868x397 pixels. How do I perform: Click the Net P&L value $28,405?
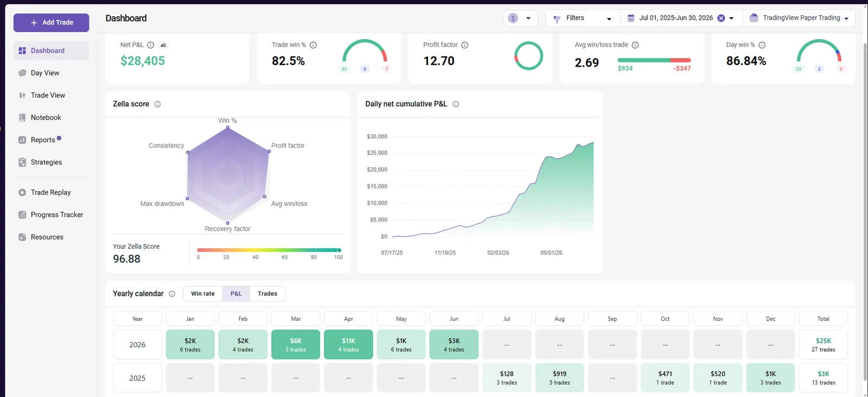(x=143, y=61)
